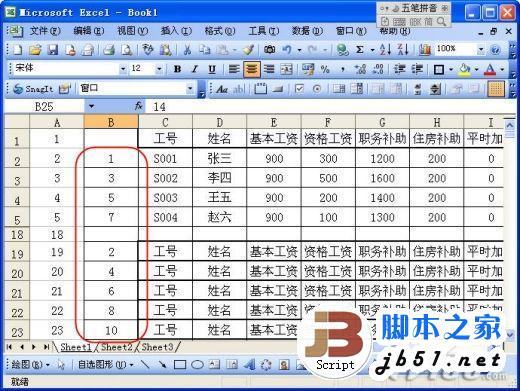Toggle the highlighted Center alignment button
Image resolution: width=520 pixels, height=391 pixels.
[x=251, y=69]
